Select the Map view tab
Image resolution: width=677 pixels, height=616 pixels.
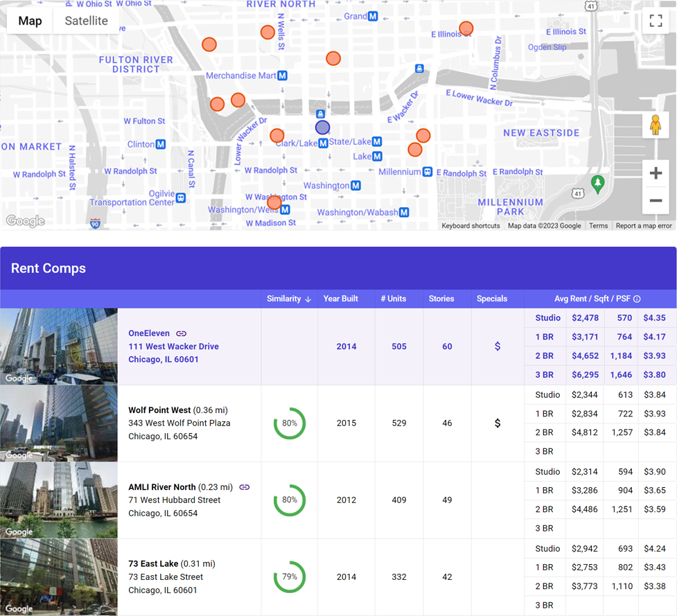(x=29, y=21)
